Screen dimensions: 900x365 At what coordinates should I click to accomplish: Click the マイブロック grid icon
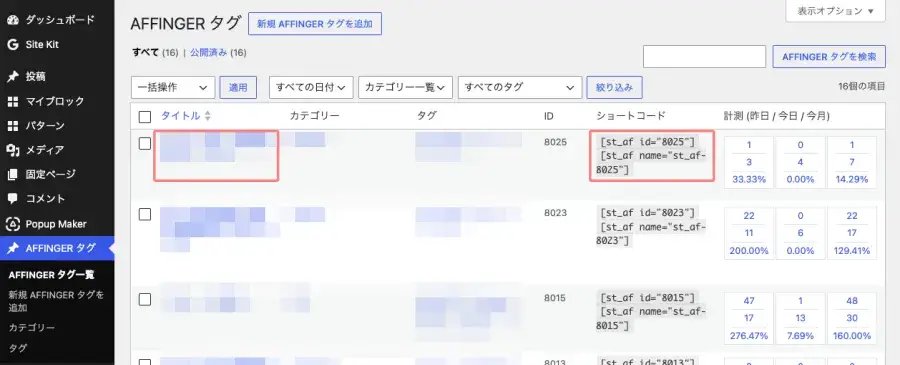[x=13, y=101]
